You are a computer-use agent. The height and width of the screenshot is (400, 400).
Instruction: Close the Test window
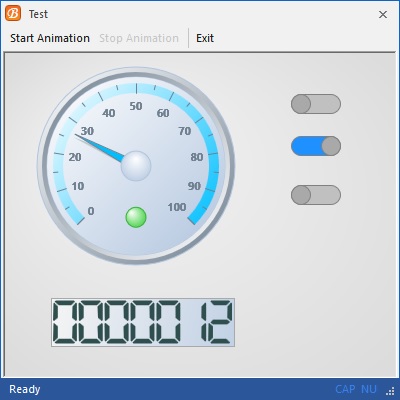point(383,14)
